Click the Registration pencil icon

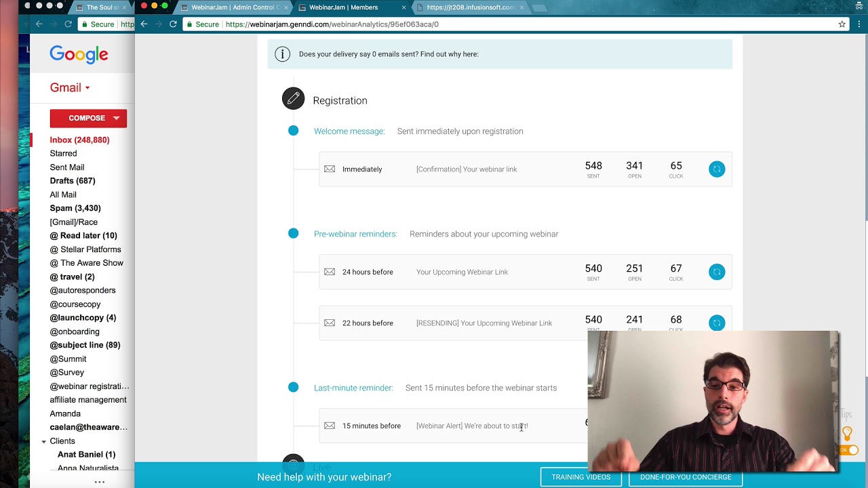pyautogui.click(x=294, y=99)
